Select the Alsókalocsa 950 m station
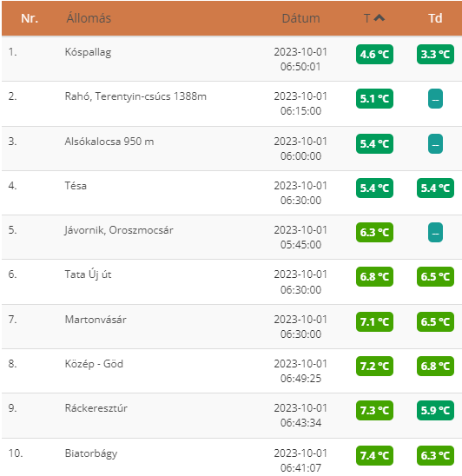The height and width of the screenshot is (476, 462). [x=109, y=142]
